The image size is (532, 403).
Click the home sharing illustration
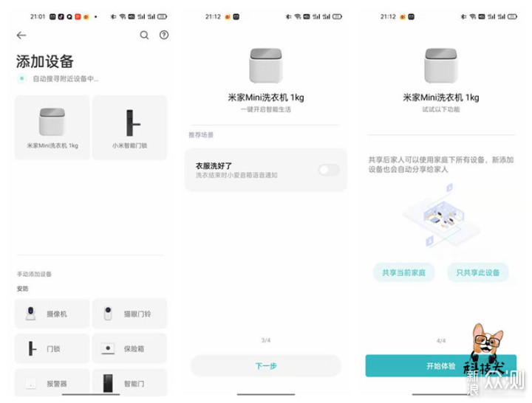click(440, 216)
